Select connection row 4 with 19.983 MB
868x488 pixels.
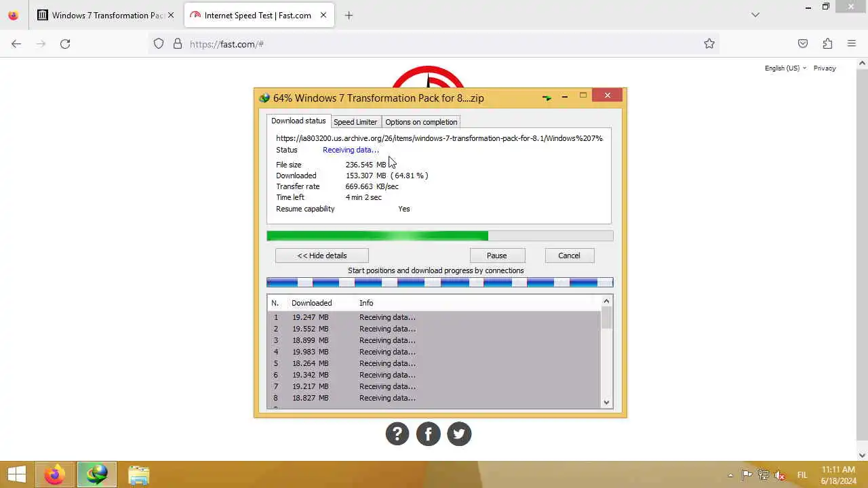coord(434,352)
